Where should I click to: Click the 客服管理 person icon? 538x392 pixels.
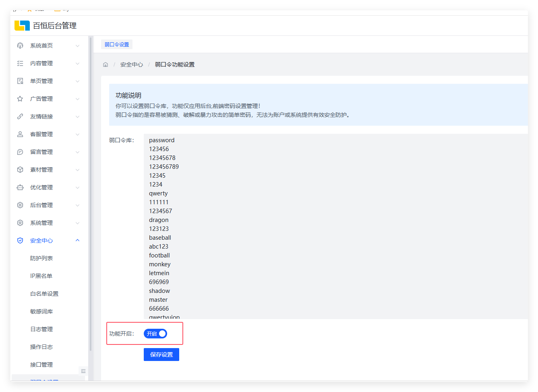pyautogui.click(x=20, y=134)
